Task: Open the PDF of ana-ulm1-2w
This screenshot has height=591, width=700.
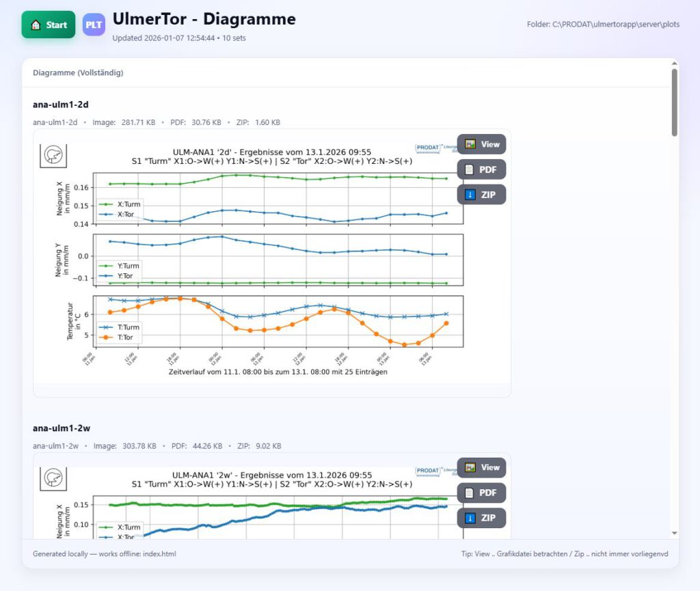Action: tap(481, 493)
